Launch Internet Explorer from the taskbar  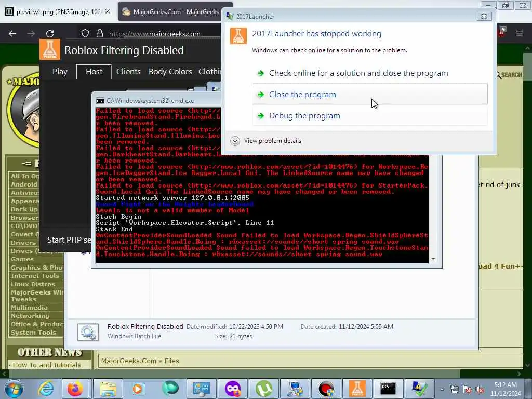tap(45, 389)
